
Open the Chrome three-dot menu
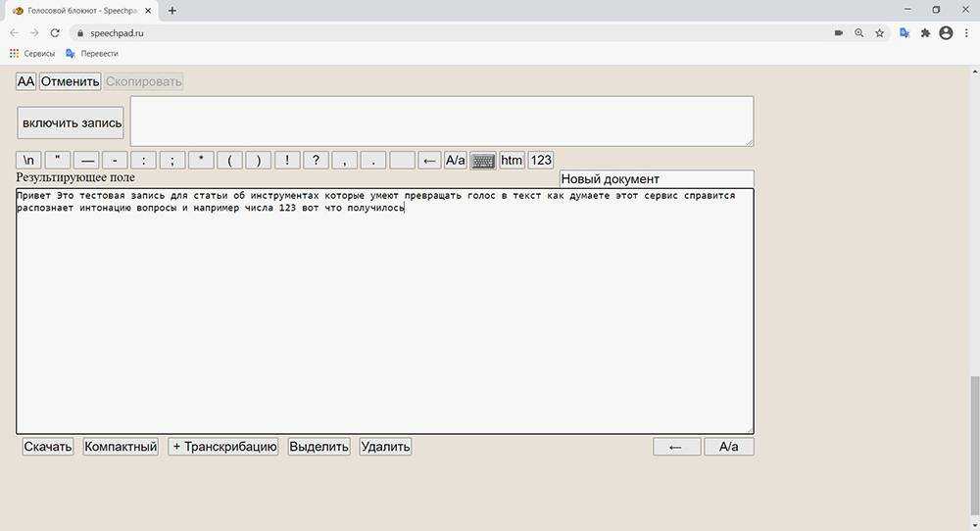coord(966,32)
